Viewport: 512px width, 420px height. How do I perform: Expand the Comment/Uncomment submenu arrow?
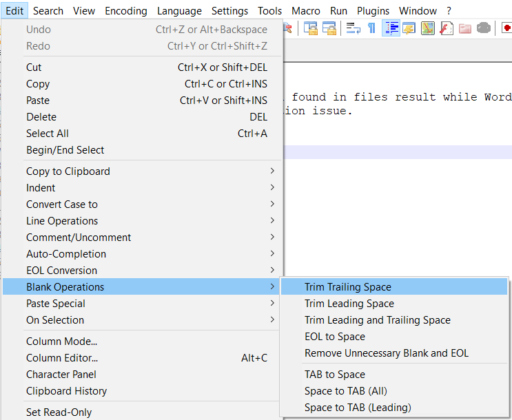pyautogui.click(x=272, y=237)
